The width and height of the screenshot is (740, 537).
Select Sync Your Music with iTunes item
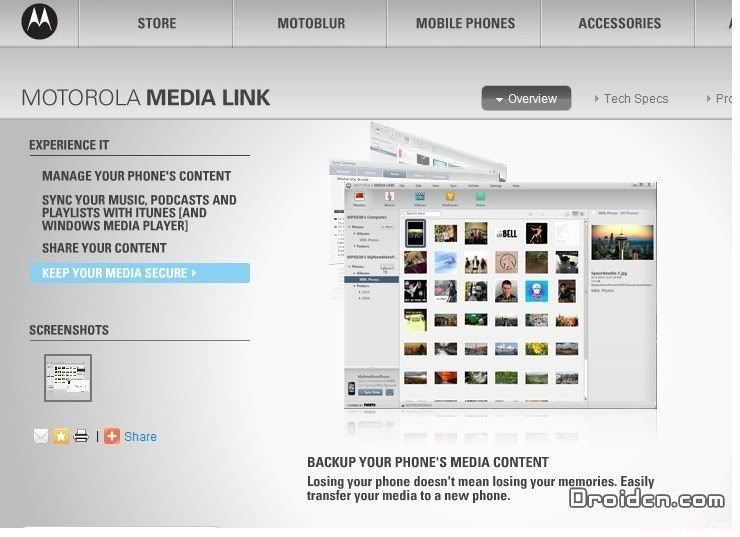click(139, 213)
